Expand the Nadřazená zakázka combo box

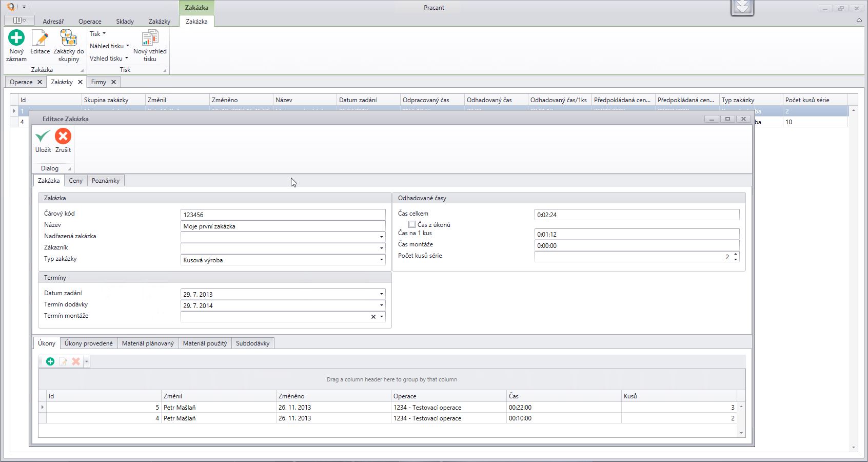point(382,237)
